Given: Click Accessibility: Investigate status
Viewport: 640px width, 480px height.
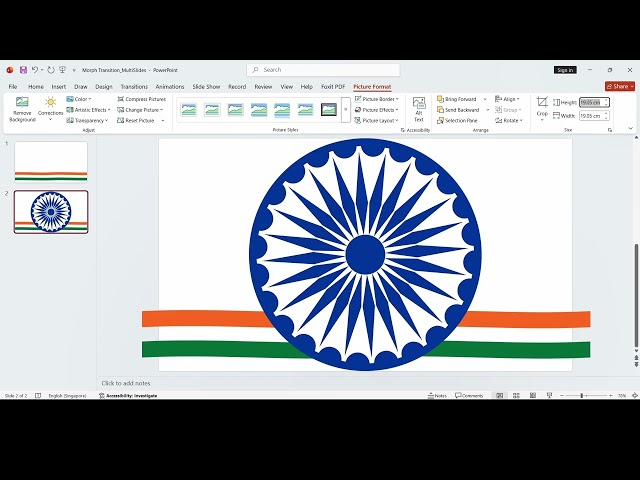Looking at the screenshot, I should (128, 396).
